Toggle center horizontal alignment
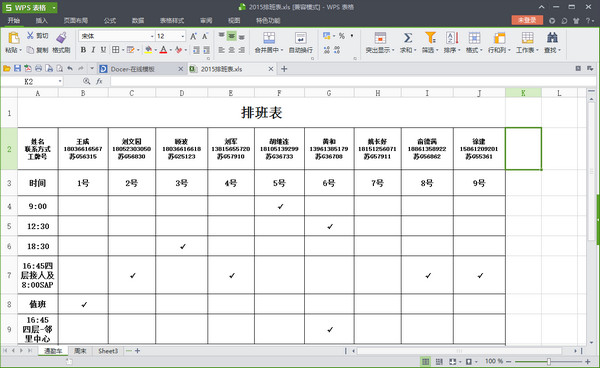600x368 pixels. pos(232,50)
